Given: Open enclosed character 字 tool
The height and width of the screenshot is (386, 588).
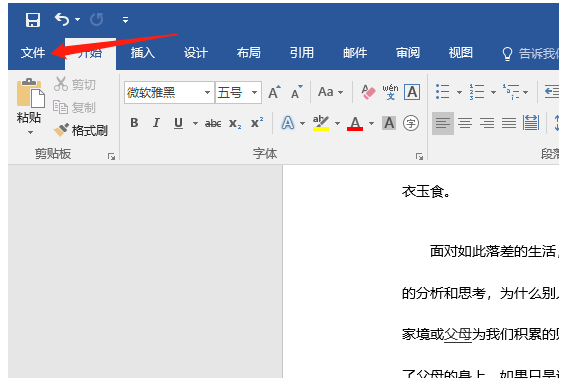Looking at the screenshot, I should pos(411,123).
